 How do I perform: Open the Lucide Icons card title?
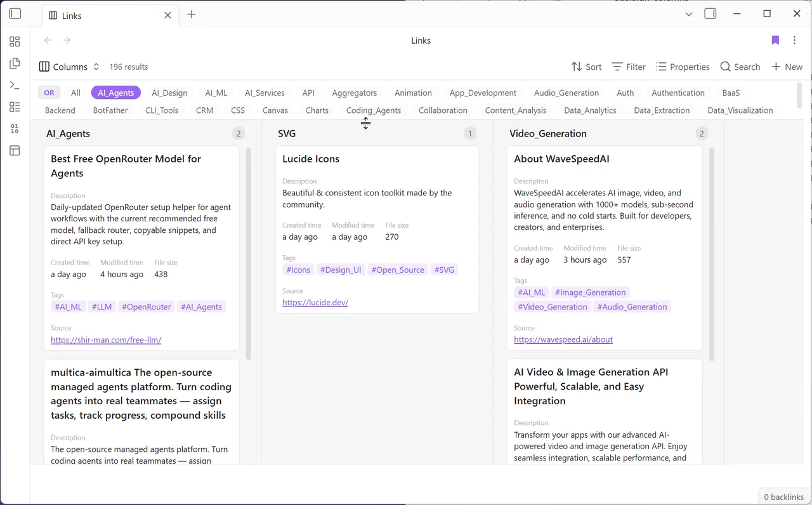(311, 159)
